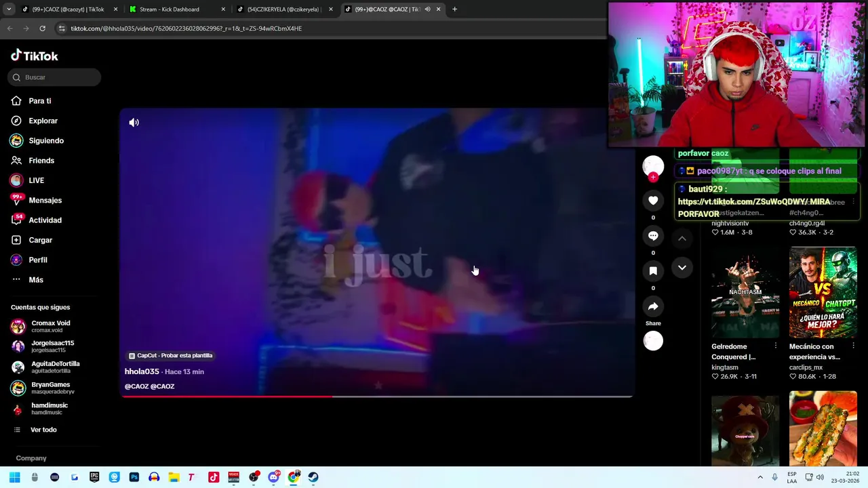Open kingtasm author name
Image resolution: width=868 pixels, height=488 pixels.
pos(725,367)
